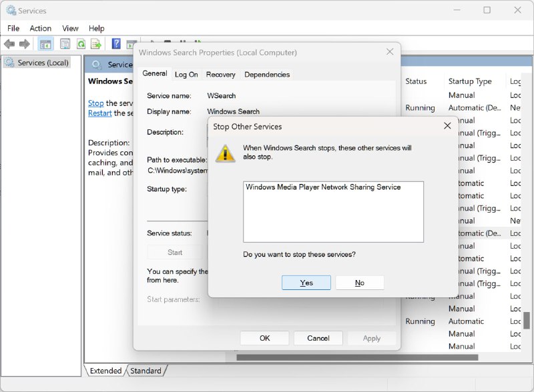Click Cancel in the properties dialog
This screenshot has height=392, width=534.
(x=318, y=337)
